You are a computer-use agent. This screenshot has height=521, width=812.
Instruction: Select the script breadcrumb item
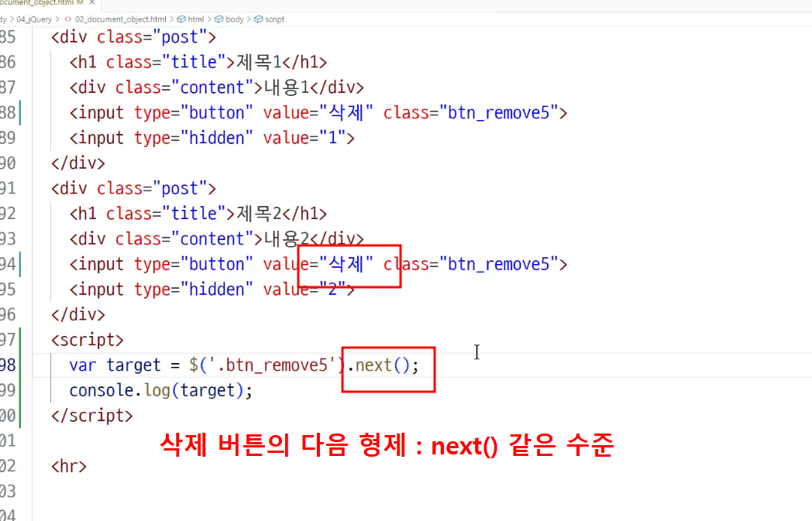point(274,19)
